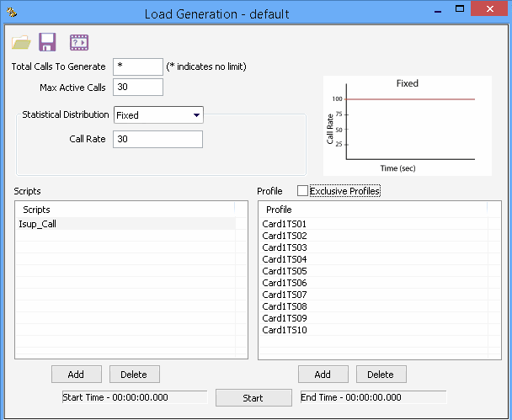Click the application icon in the title bar
The height and width of the screenshot is (420, 512).
(12, 13)
